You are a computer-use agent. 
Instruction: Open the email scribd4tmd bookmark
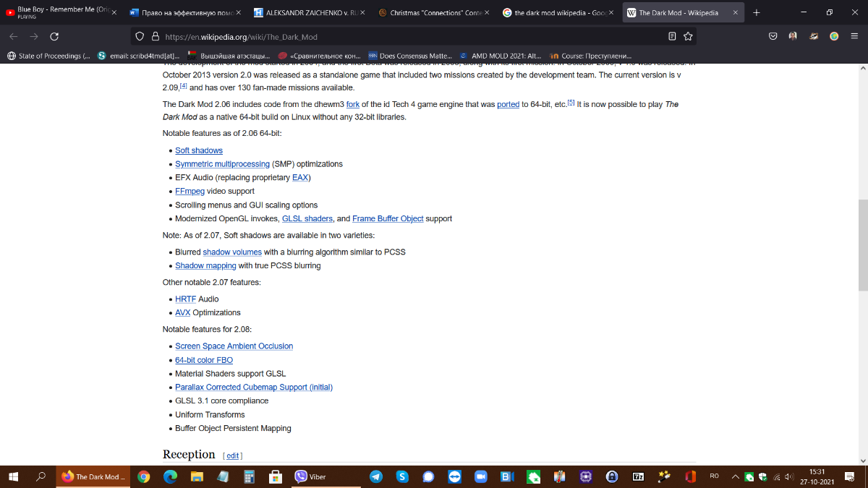click(x=137, y=56)
